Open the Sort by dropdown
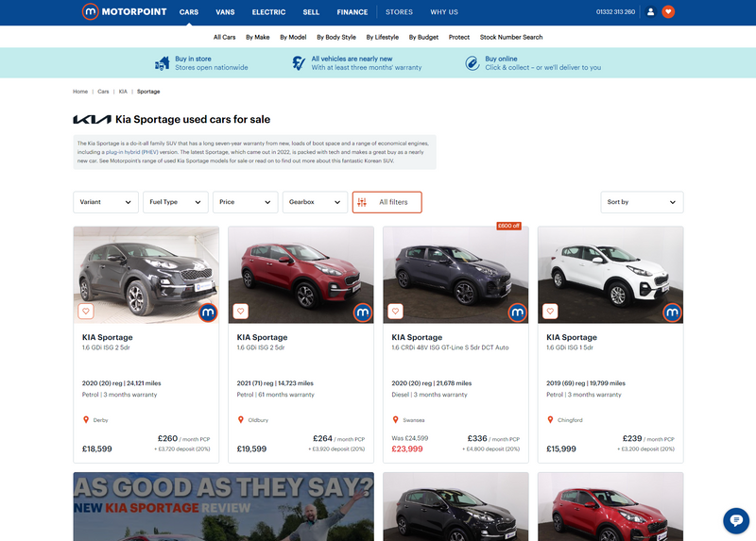Image resolution: width=756 pixels, height=541 pixels. pyautogui.click(x=642, y=202)
